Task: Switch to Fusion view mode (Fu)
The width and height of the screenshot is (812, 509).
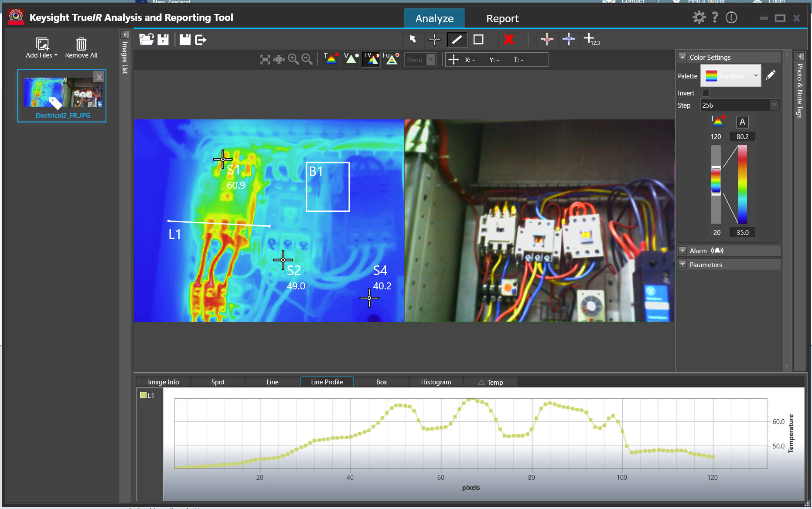Action: pyautogui.click(x=391, y=59)
